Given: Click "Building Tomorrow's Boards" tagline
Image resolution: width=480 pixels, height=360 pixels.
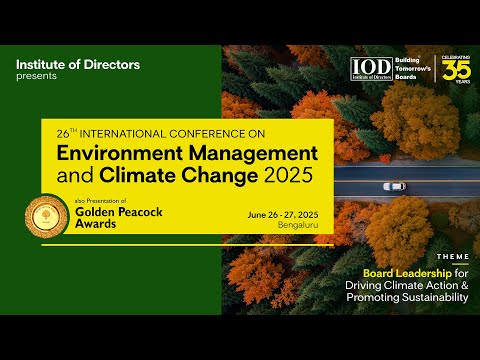Looking at the screenshot, I should click(x=413, y=68).
